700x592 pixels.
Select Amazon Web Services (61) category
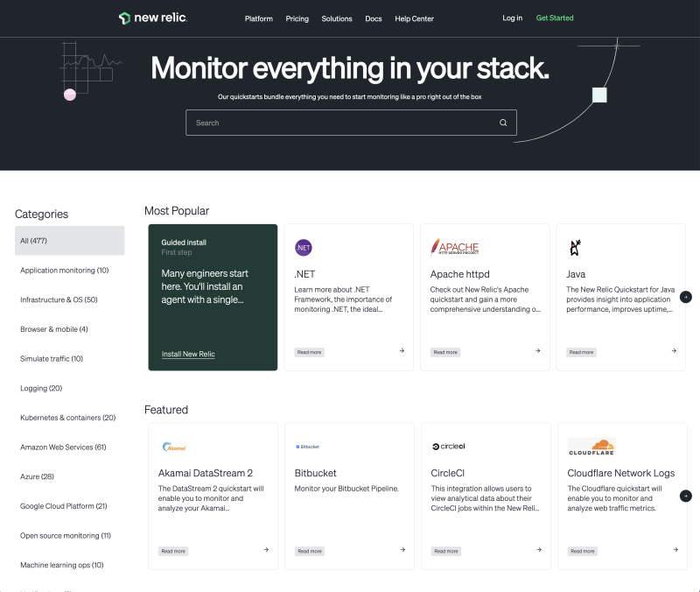coord(63,447)
